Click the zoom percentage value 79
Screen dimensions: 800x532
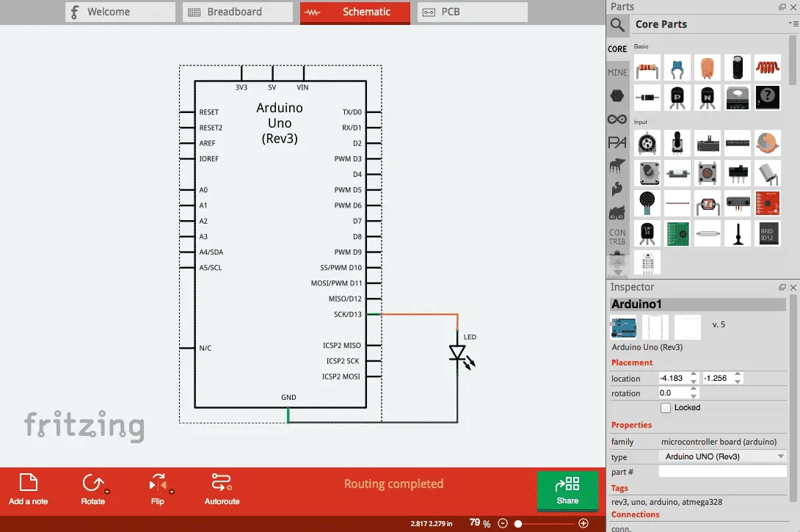pos(474,522)
